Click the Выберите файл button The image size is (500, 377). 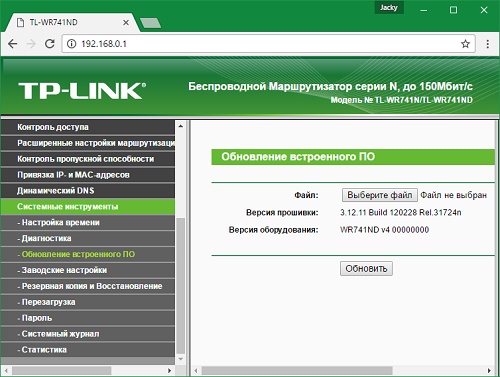coord(380,195)
